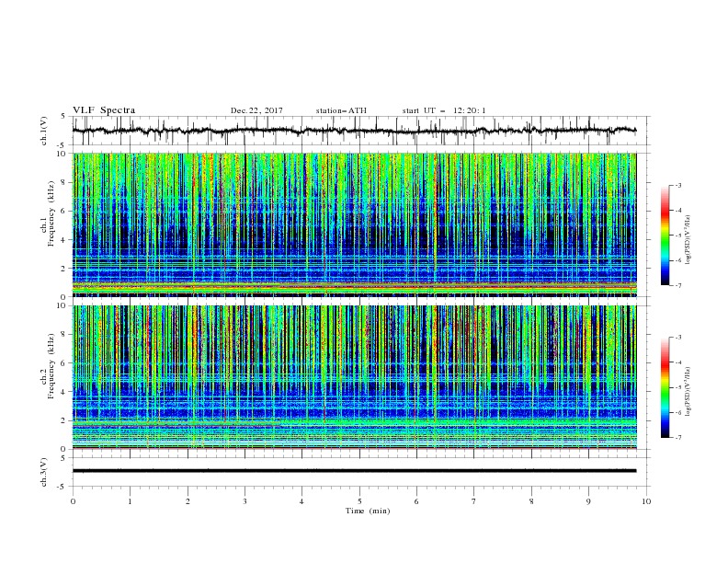728x563 pixels.
Task: Click the ch.3 flat voltage trace
Action: coord(354,471)
